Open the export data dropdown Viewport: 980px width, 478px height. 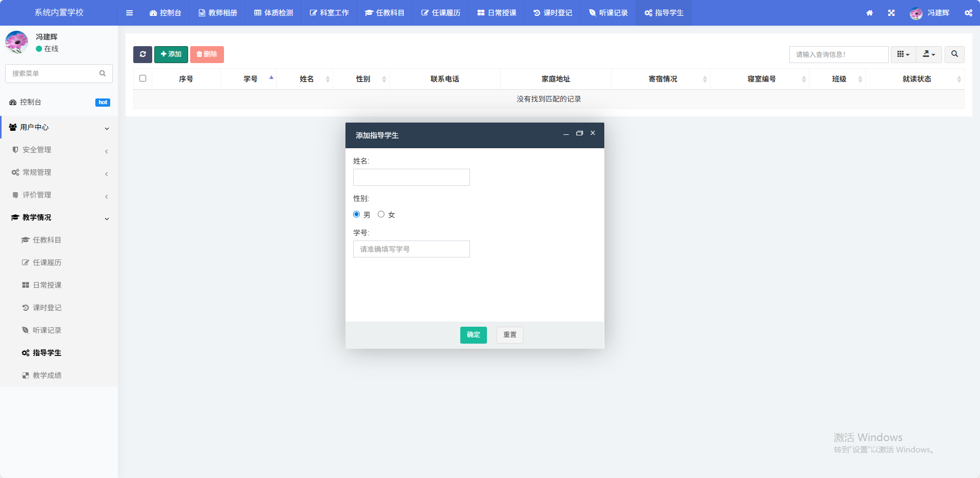pos(929,54)
